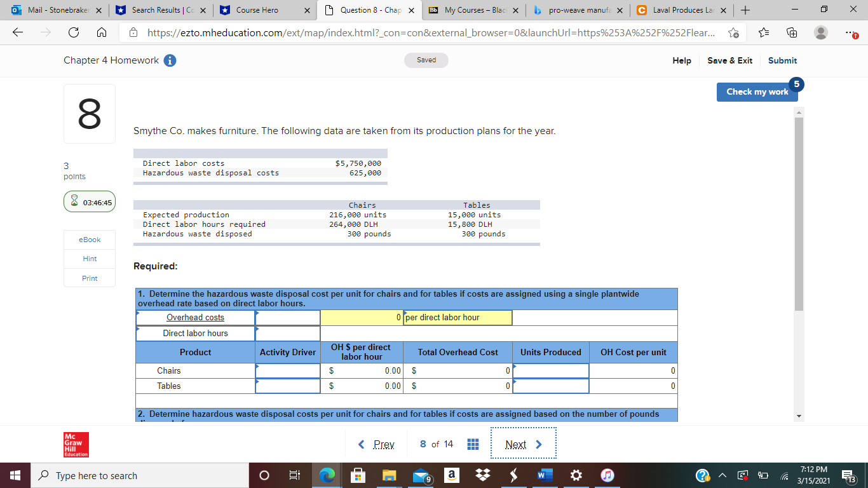
Task: Open Mail from the taskbar
Action: (420, 475)
